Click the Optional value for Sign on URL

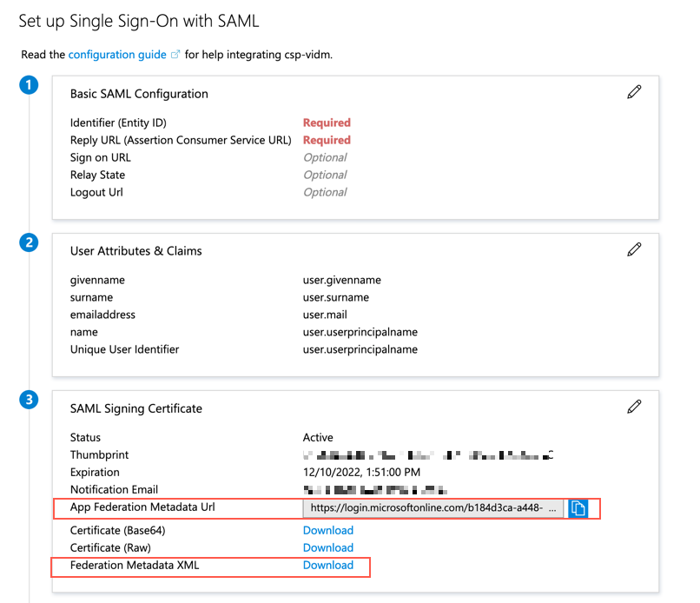pyautogui.click(x=325, y=157)
